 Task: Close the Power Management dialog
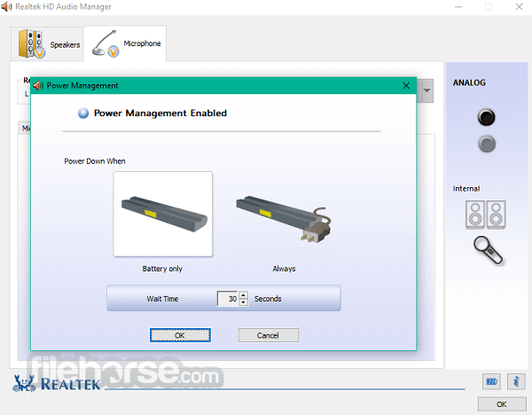click(406, 85)
